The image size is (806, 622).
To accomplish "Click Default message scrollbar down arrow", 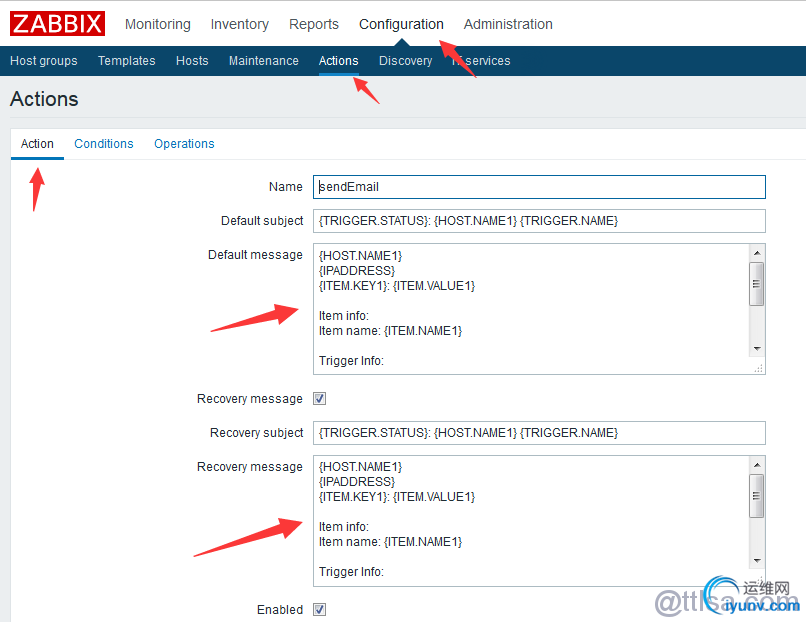I will [757, 349].
